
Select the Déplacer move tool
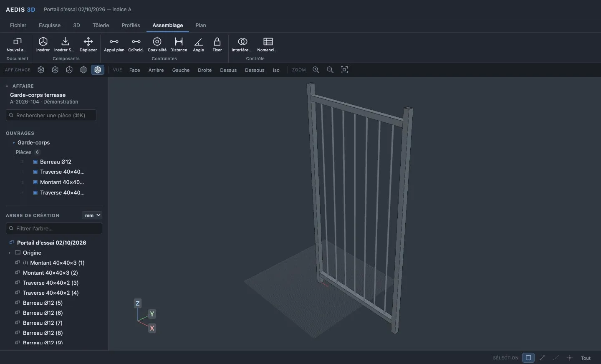point(88,44)
